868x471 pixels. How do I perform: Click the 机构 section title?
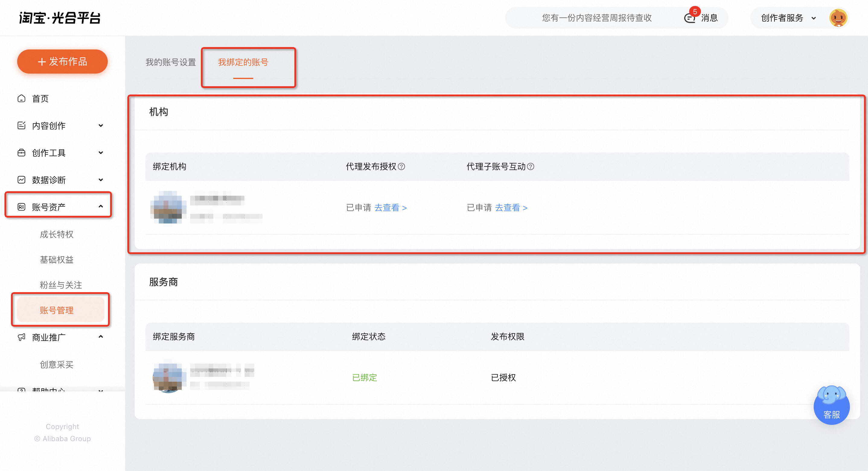pyautogui.click(x=159, y=112)
